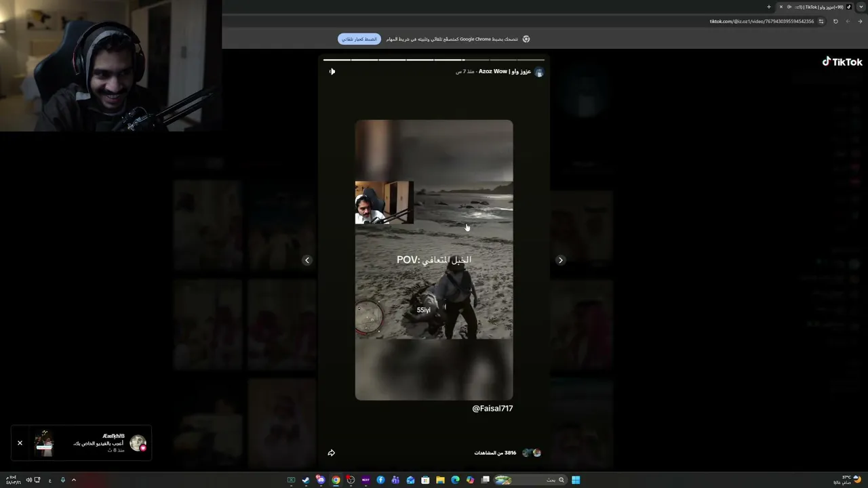Switch input language indicator in tray

50,480
